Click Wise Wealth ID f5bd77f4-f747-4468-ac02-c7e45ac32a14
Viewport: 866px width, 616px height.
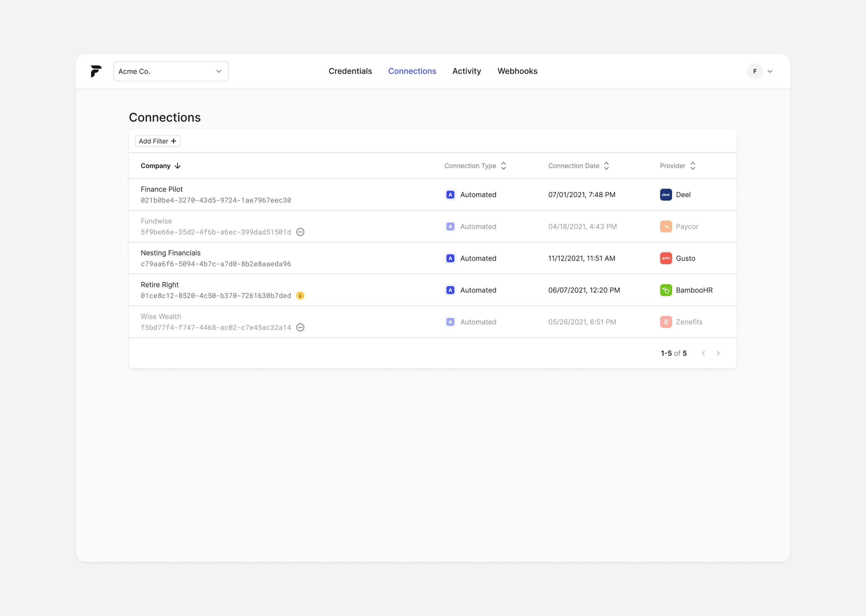[216, 328]
